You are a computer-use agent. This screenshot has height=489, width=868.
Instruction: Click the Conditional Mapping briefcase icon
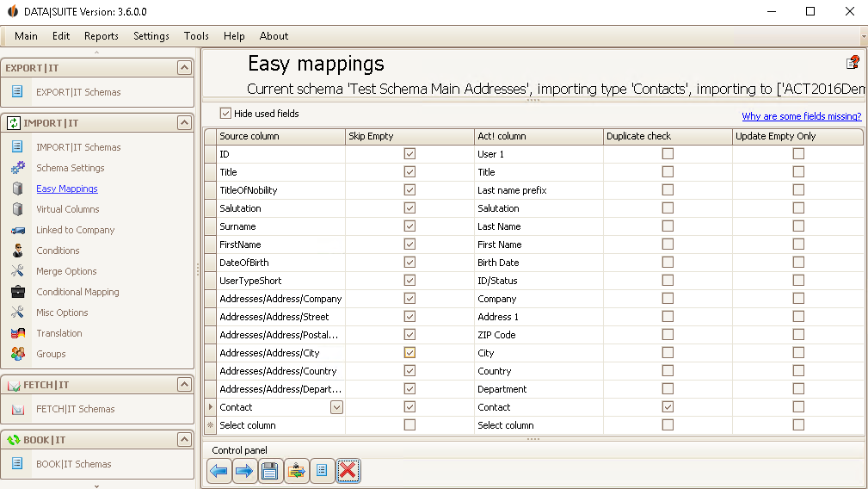(x=18, y=291)
